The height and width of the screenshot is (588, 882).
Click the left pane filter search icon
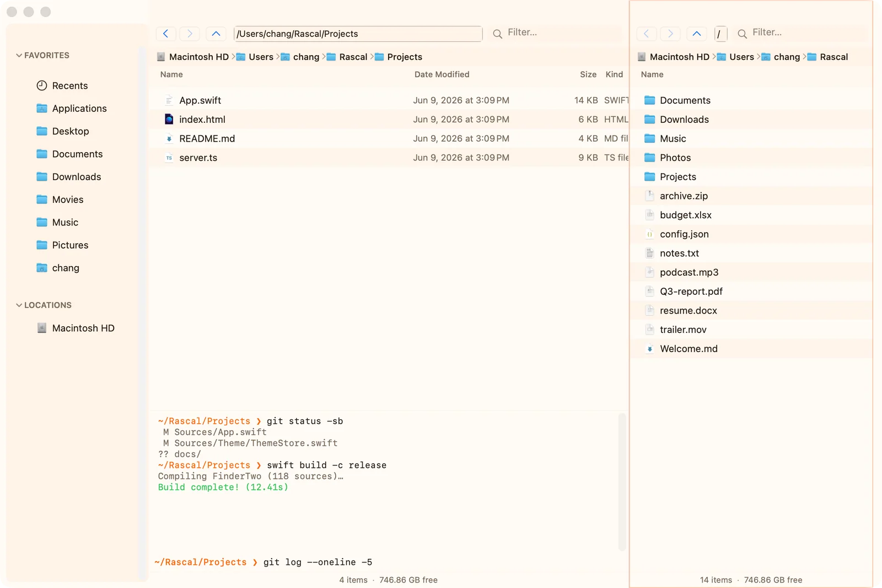(x=497, y=34)
